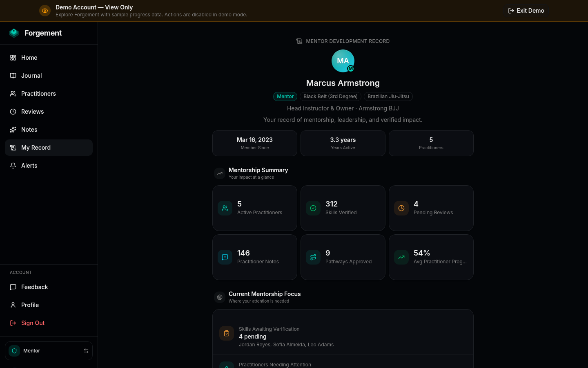The height and width of the screenshot is (368, 588).
Task: Click the 146 Practitioner Notes value
Action: [243, 253]
